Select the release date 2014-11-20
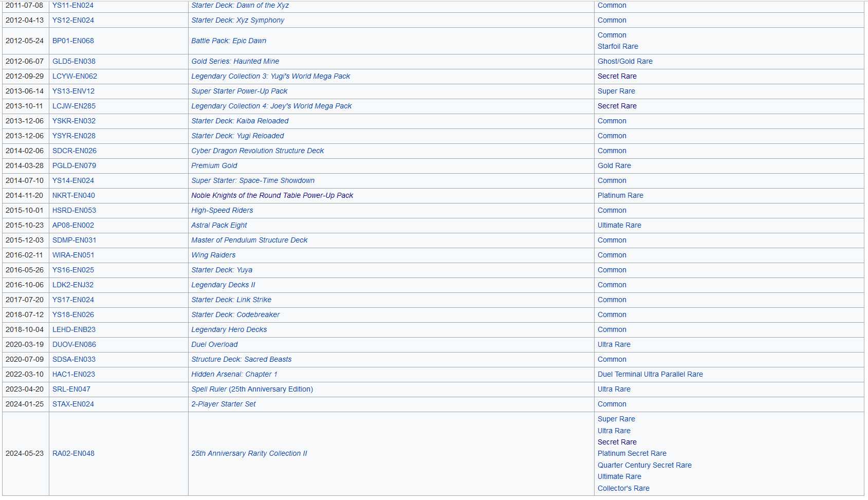This screenshot has width=868, height=500. 25,195
